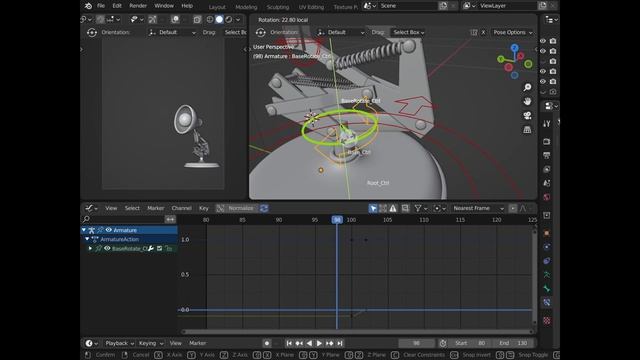Toggle visibility eye of BaseRotate_Ctl channel
Image resolution: width=640 pixels, height=360 pixels.
(x=107, y=248)
